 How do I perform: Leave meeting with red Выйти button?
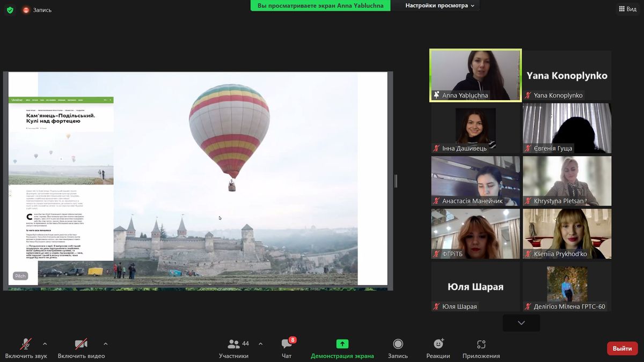point(623,349)
